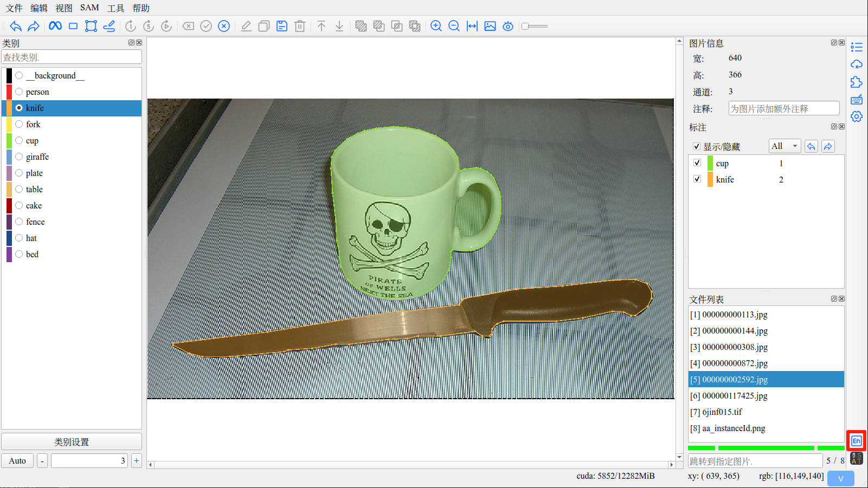Confirm annotation with the checkmark icon
Screen dimensions: 868x488
(206, 26)
